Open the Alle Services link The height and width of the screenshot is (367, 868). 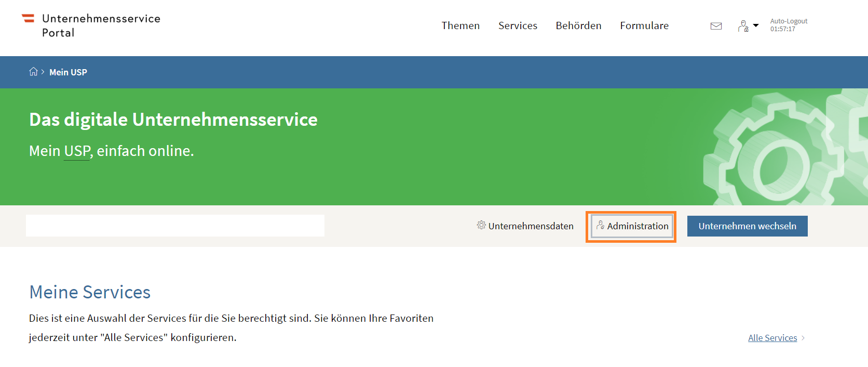coord(772,338)
